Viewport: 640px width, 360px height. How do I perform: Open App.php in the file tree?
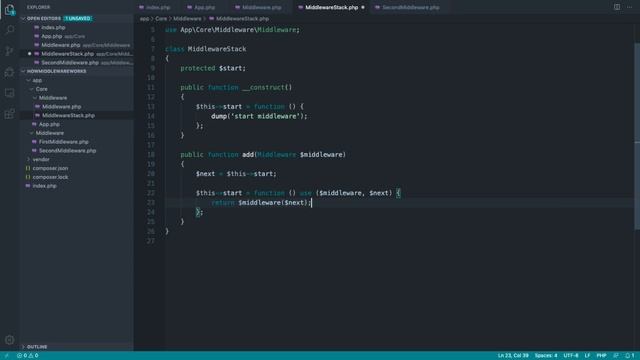pos(49,124)
